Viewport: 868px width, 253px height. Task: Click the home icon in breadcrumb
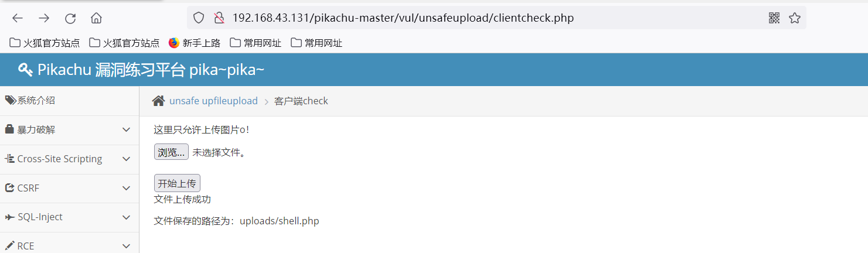coord(158,101)
